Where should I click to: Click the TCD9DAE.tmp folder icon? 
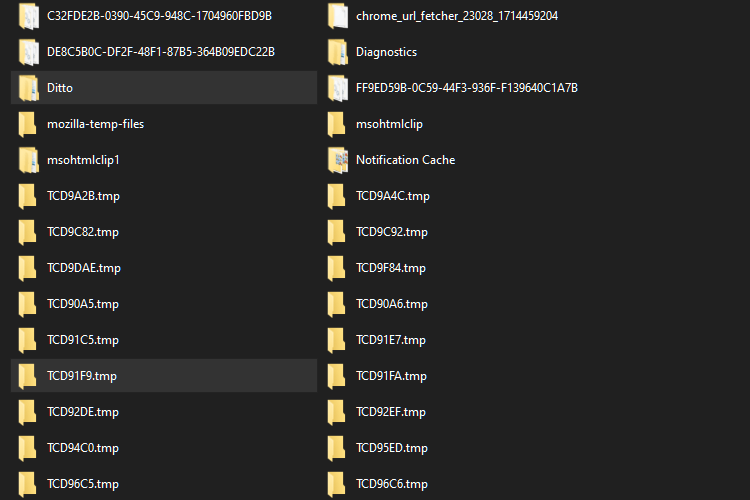click(27, 268)
